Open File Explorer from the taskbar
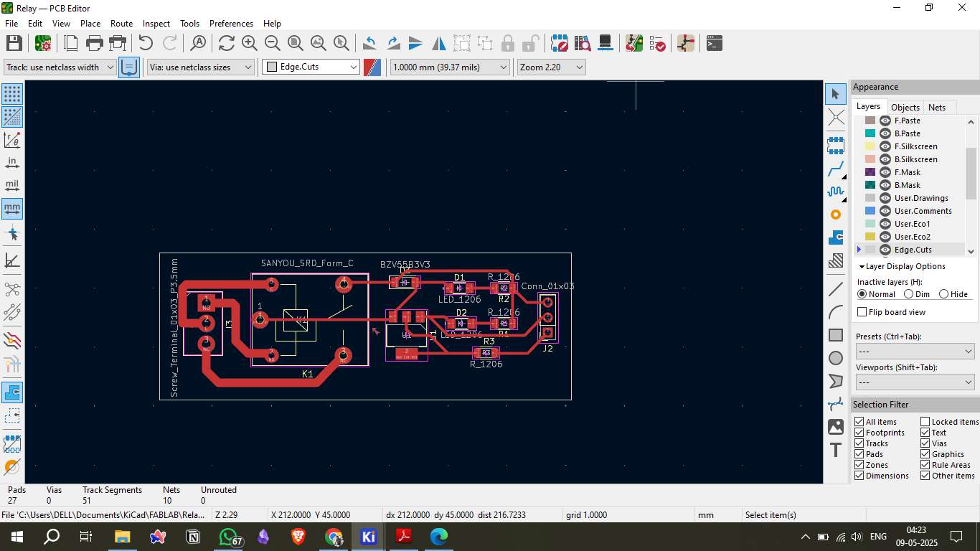 tap(123, 537)
